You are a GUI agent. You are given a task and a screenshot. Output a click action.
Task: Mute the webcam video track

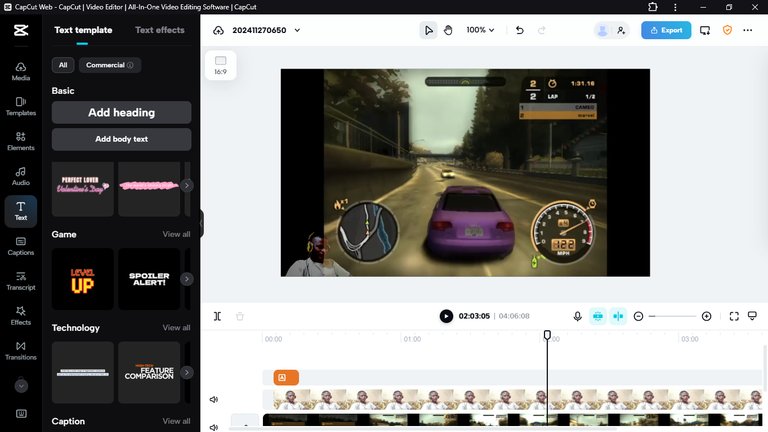coord(214,400)
